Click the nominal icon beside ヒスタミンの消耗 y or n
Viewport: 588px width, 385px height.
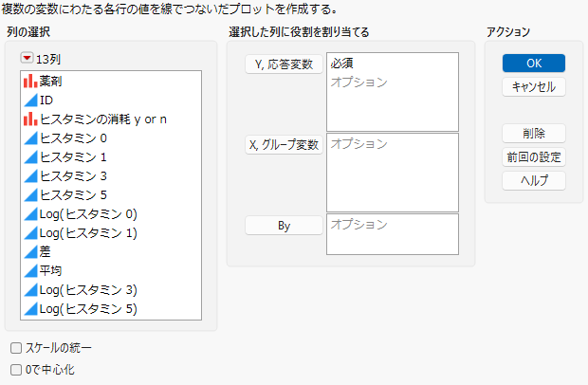pos(30,119)
